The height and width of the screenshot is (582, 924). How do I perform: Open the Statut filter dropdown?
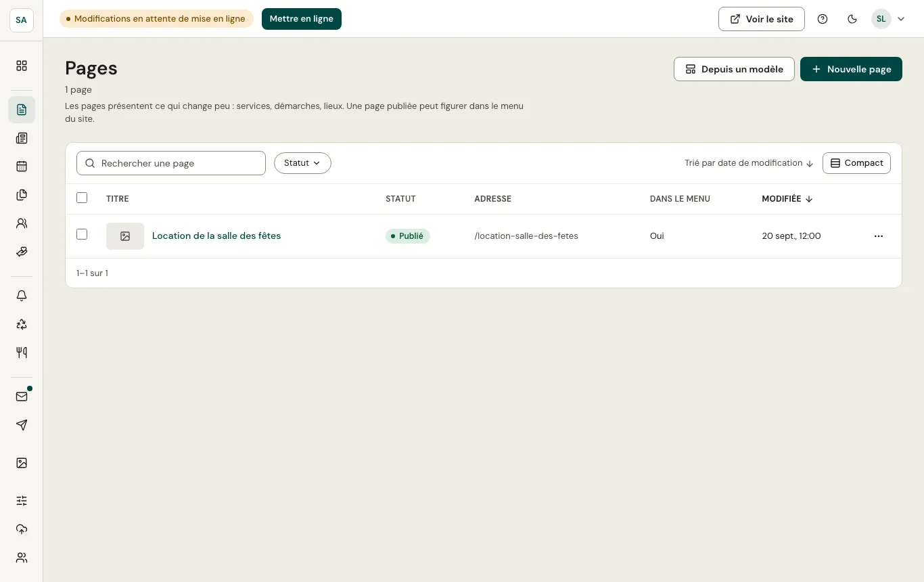click(x=302, y=163)
